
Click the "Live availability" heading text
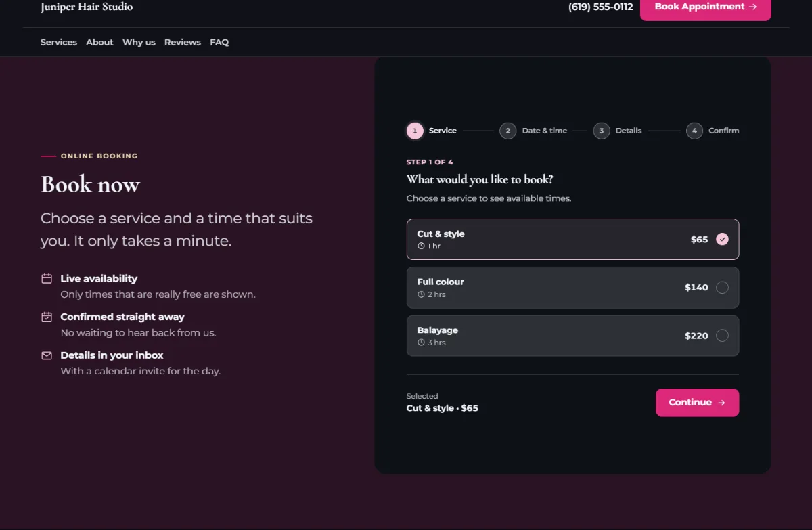99,278
